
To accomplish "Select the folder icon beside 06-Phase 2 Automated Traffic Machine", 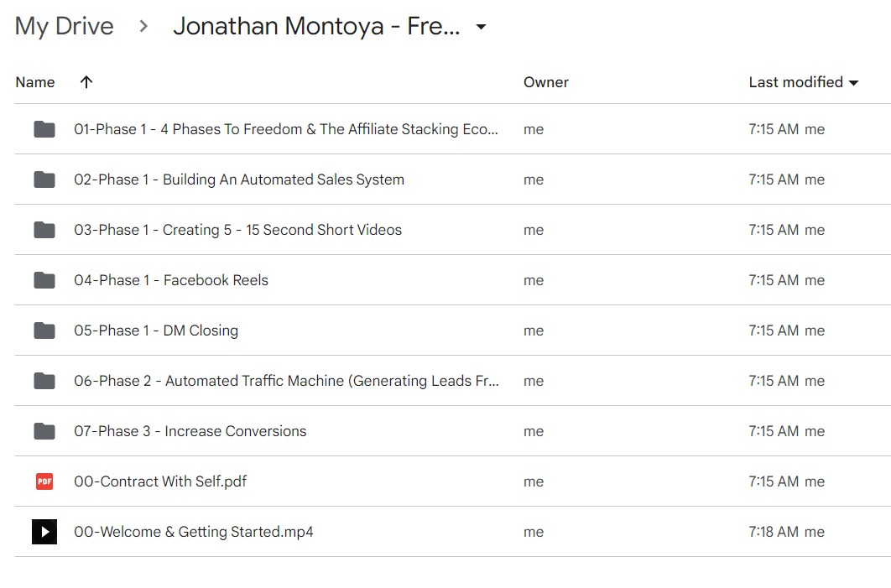I will (44, 381).
